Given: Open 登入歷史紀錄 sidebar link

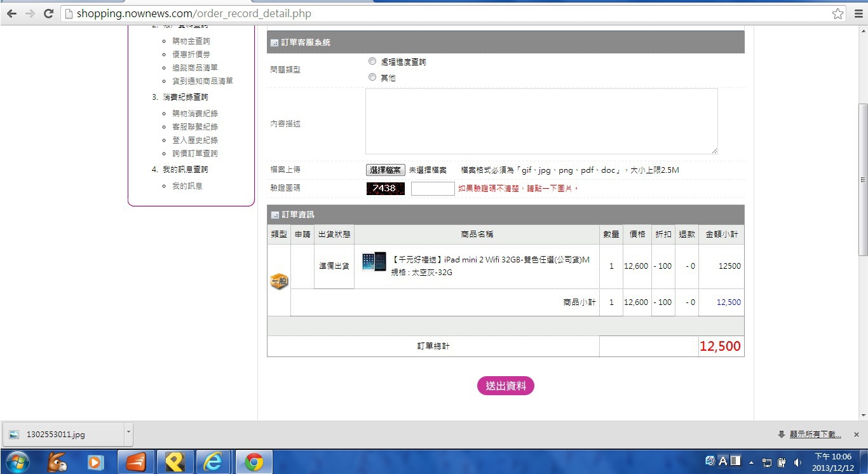Looking at the screenshot, I should 195,140.
